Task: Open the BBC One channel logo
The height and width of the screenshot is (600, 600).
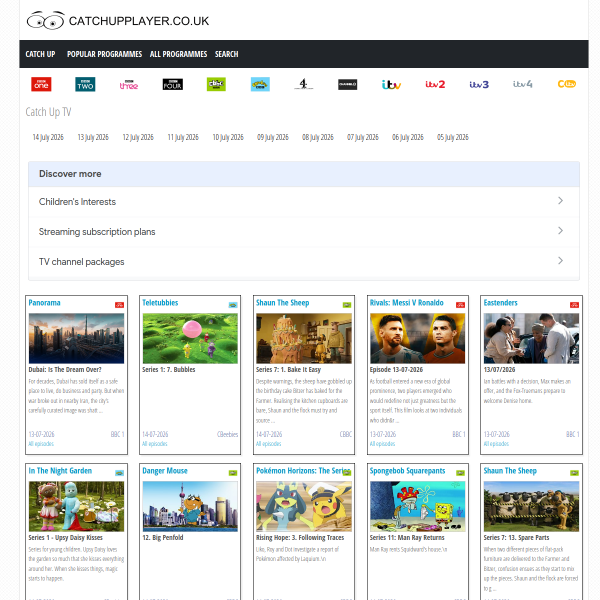Action: point(41,84)
